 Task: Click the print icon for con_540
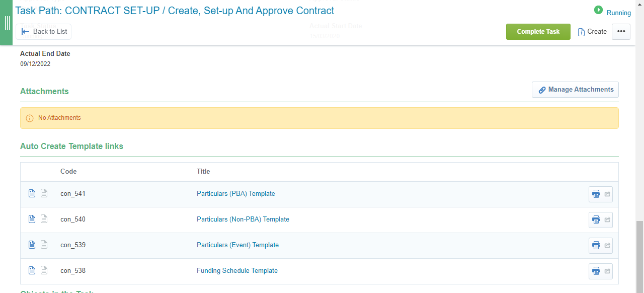pyautogui.click(x=596, y=219)
